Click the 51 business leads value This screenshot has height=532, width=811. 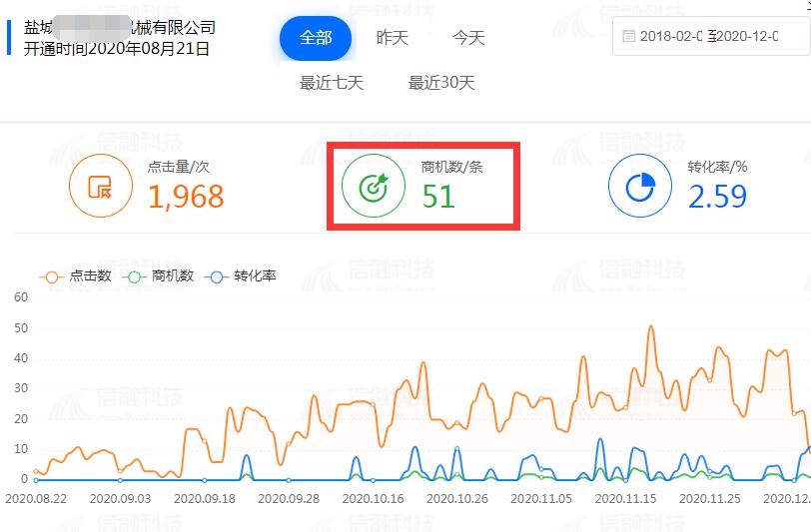438,197
